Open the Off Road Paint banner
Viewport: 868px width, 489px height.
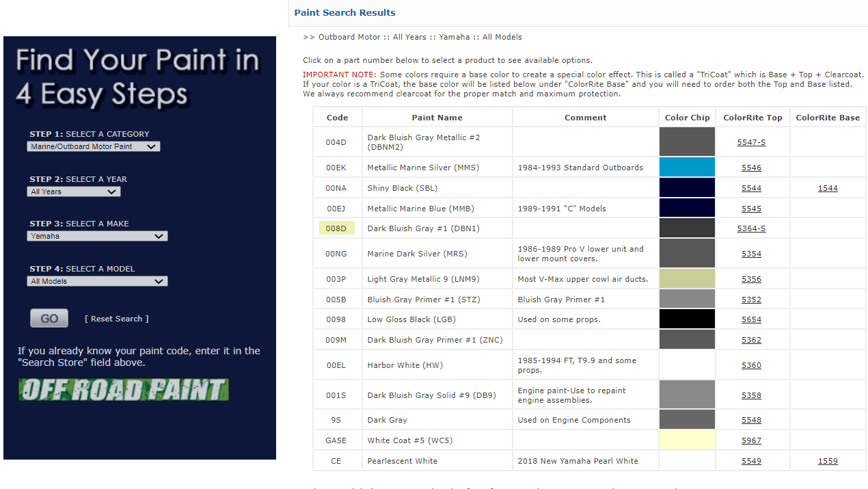pos(123,390)
